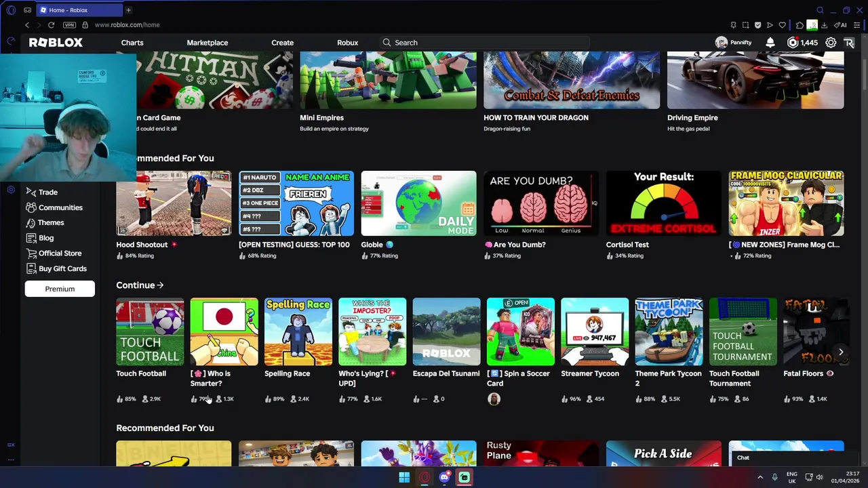
Task: Open the Are You Dumb? thumbnail
Action: pos(541,203)
